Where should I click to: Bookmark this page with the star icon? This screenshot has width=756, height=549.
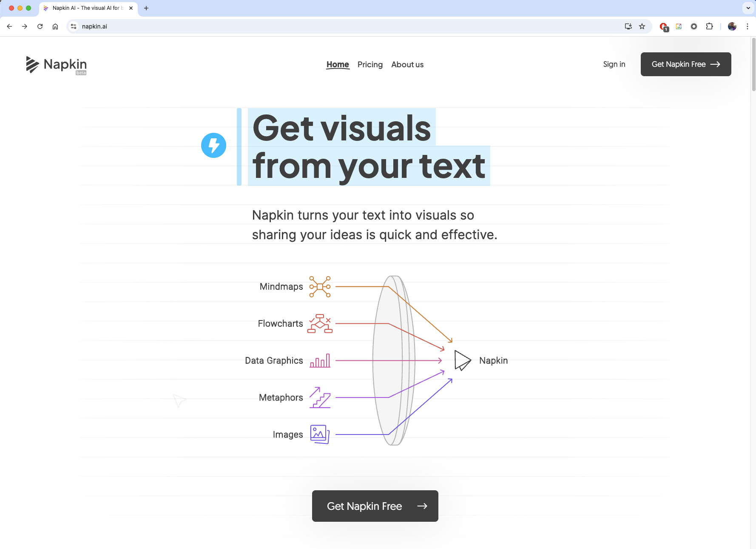pos(642,26)
